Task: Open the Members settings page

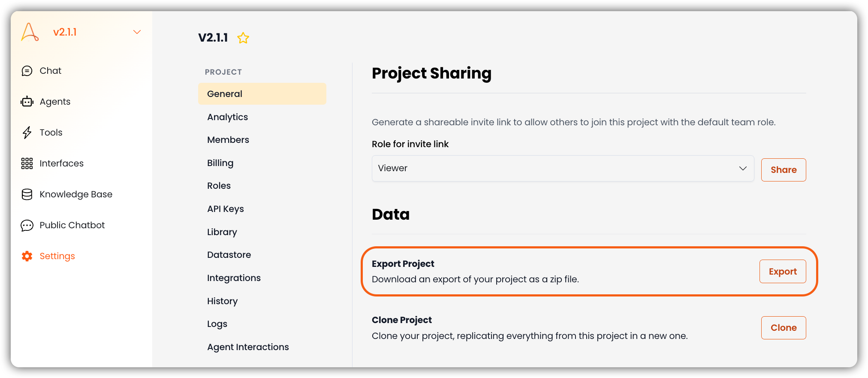Action: 228,140
